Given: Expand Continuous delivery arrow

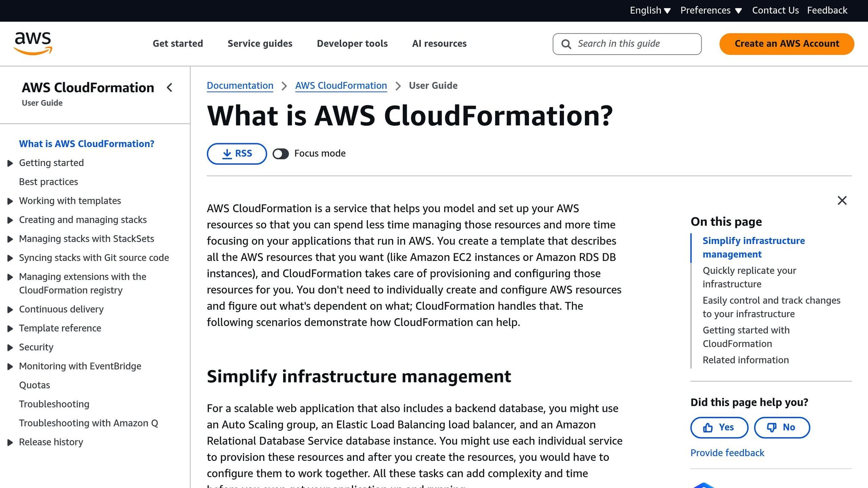Looking at the screenshot, I should tap(10, 310).
